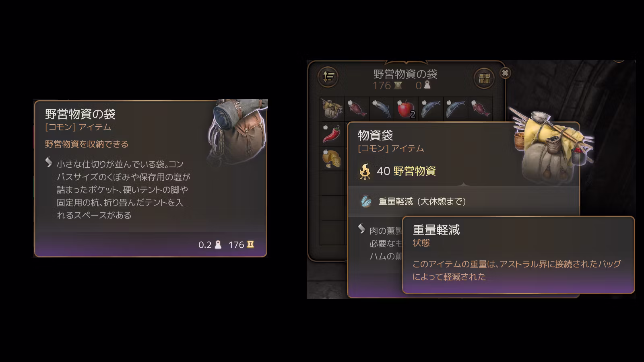Choose the blue fish directly right of the apple
Screen dimensions: 644x362
431,109
